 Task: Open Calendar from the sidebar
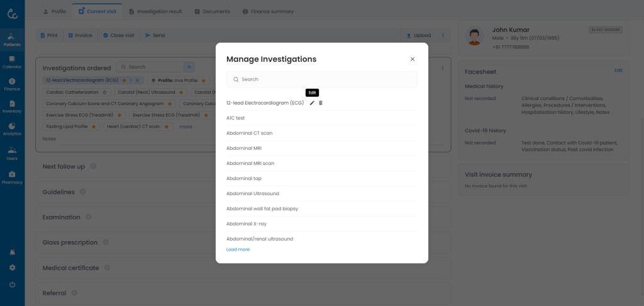tap(12, 62)
